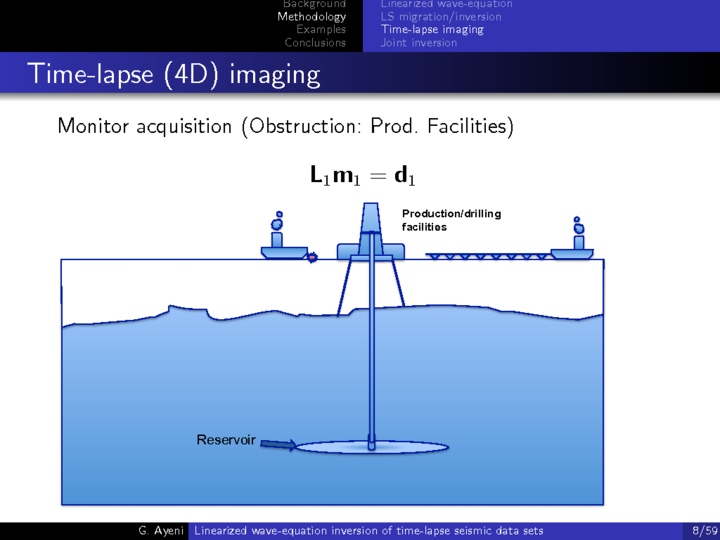
Task: Click the L1m1 = d1 equation
Action: [362, 176]
